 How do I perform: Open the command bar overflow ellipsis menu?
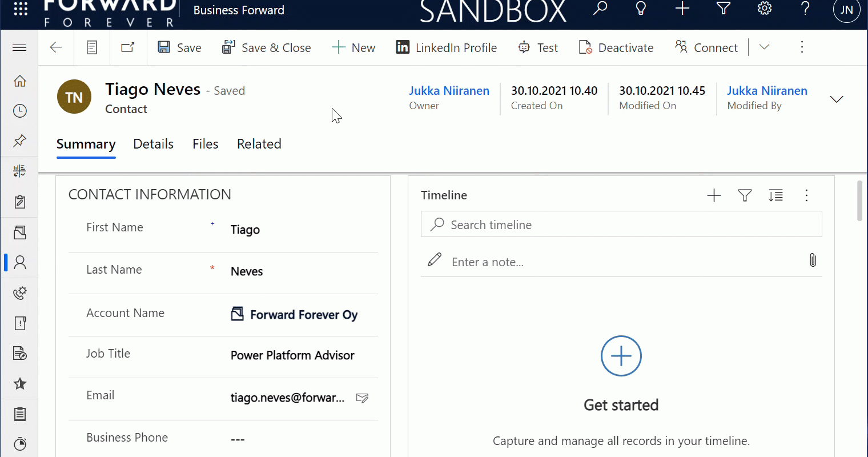click(x=802, y=47)
